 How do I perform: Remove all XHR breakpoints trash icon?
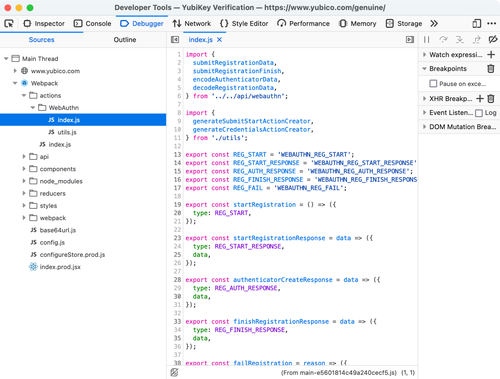point(491,99)
